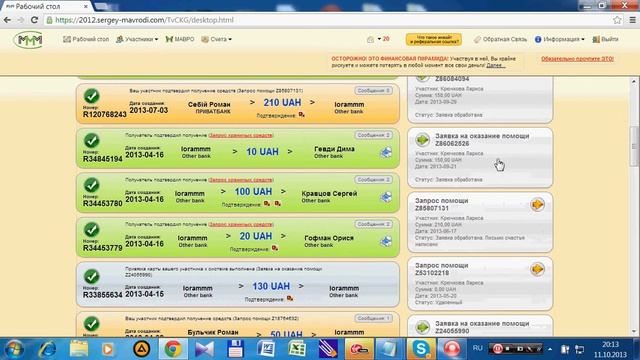The width and height of the screenshot is (640, 360).
Task: Select the '210 UAH' amount text
Action: point(282,103)
